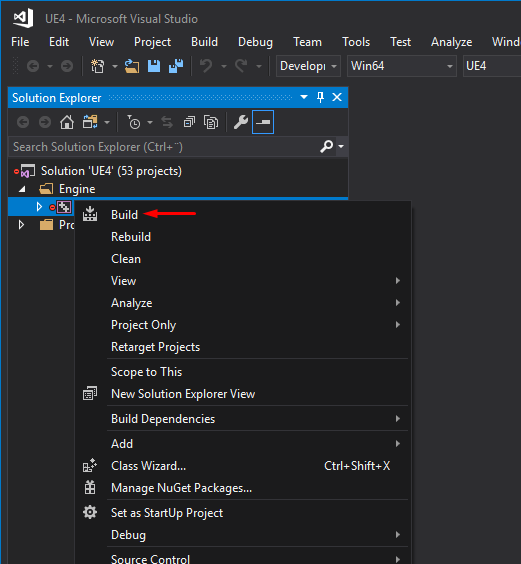The image size is (521, 564).
Task: Click the Show All Files icon
Action: tap(211, 122)
